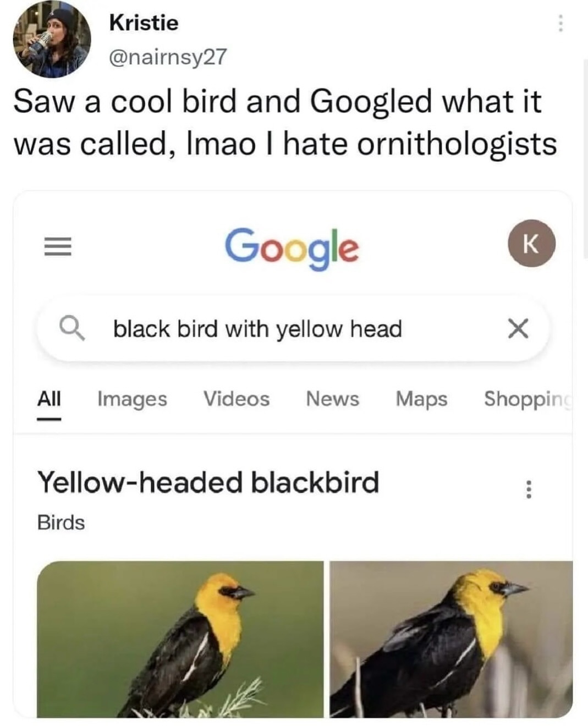Switch to the Maps tab
Viewport: 588px width, 726px height.
coord(421,399)
